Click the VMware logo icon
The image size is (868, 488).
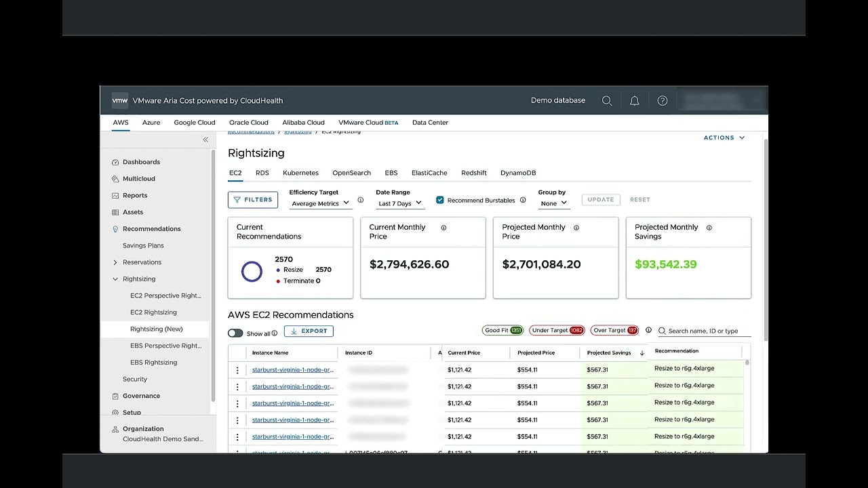[x=119, y=100]
